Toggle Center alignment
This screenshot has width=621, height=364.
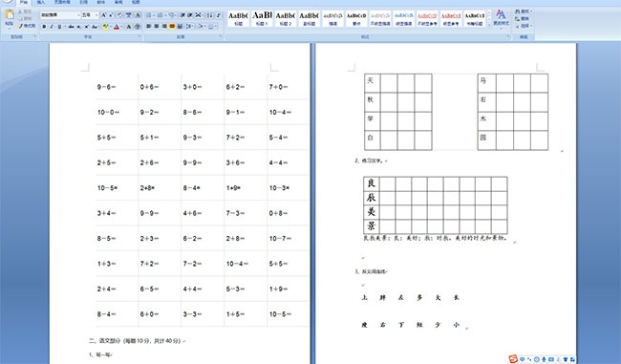click(157, 26)
